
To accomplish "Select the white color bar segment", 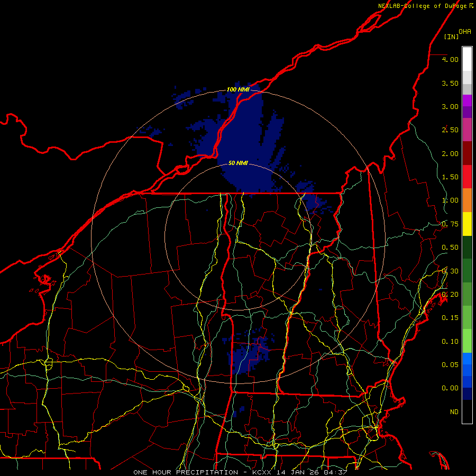I will coord(467,59).
